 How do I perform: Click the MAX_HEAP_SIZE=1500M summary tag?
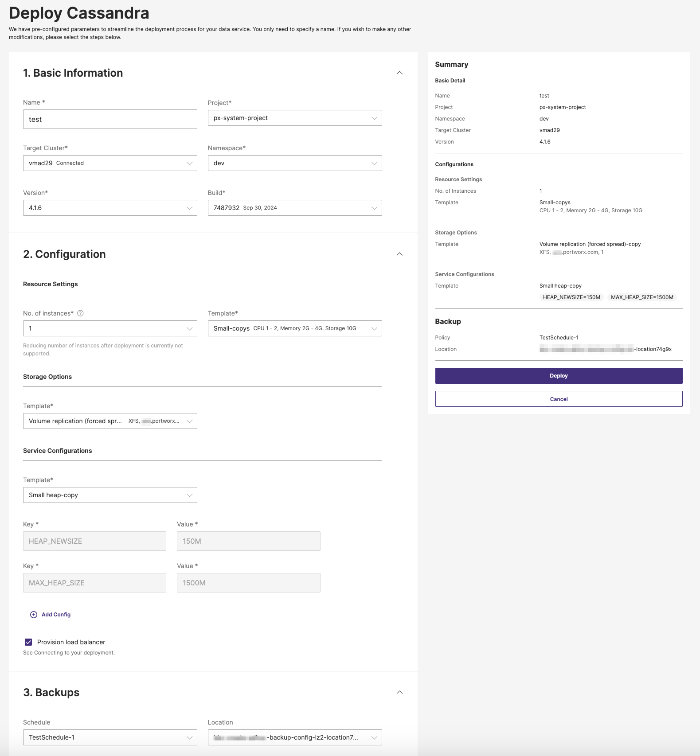click(x=642, y=297)
